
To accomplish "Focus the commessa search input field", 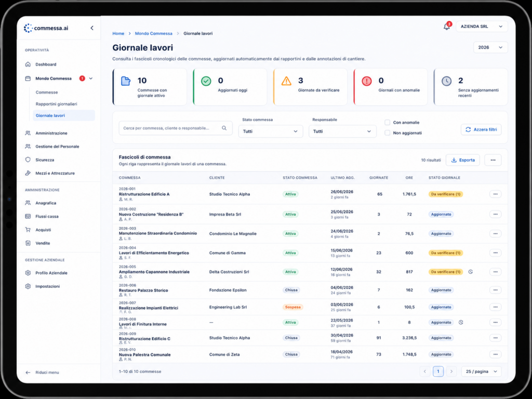I will 176,128.
